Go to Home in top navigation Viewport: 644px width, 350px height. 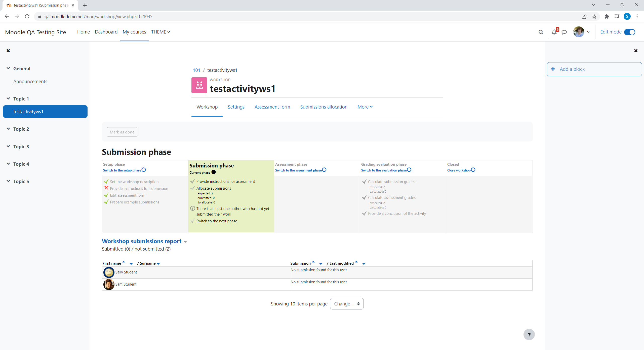coord(84,32)
